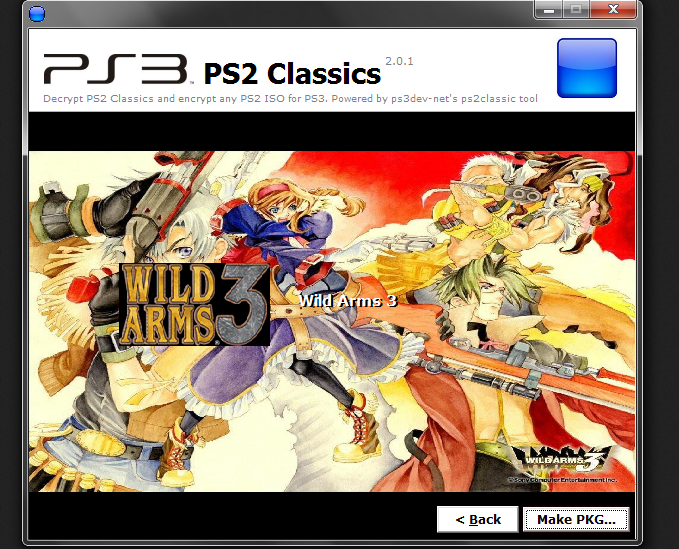Go back with the Back button
Screen dimensions: 679x549
[x=478, y=519]
